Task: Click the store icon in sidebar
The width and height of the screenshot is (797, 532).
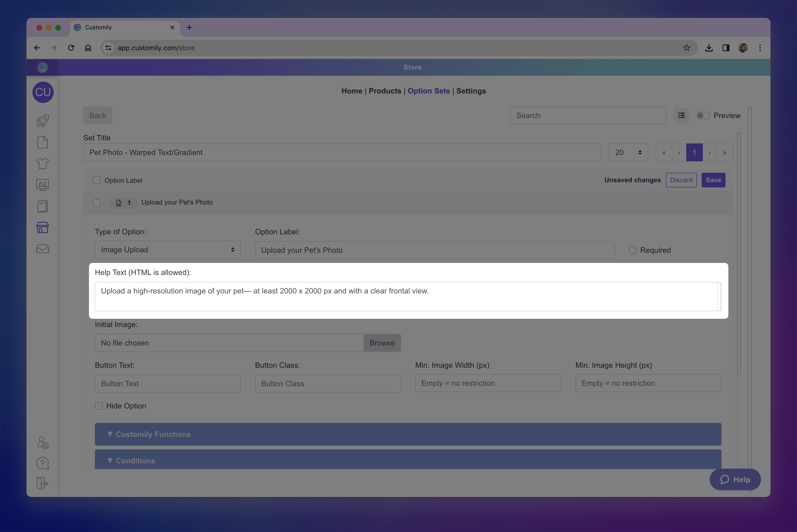Action: click(42, 227)
